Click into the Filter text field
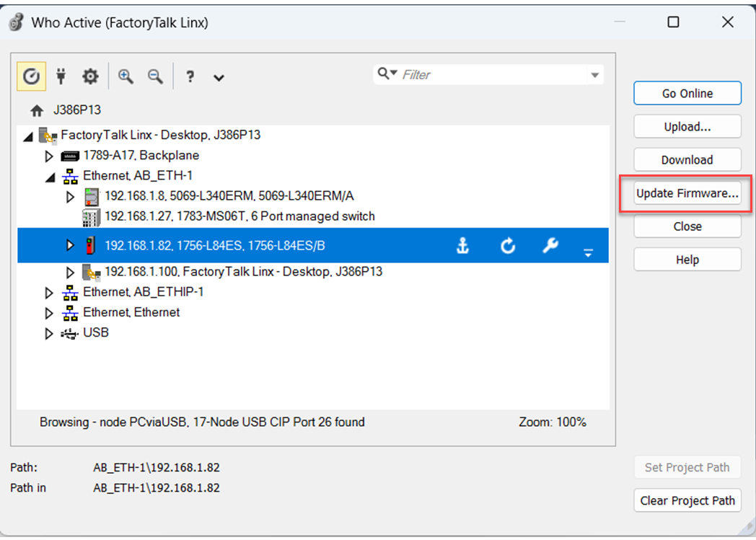The image size is (756, 540). coord(494,75)
